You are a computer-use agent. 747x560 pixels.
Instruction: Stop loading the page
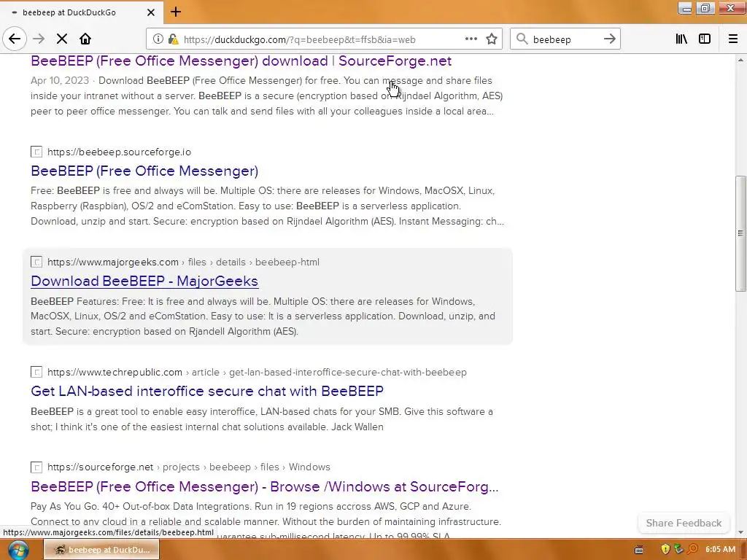(62, 39)
